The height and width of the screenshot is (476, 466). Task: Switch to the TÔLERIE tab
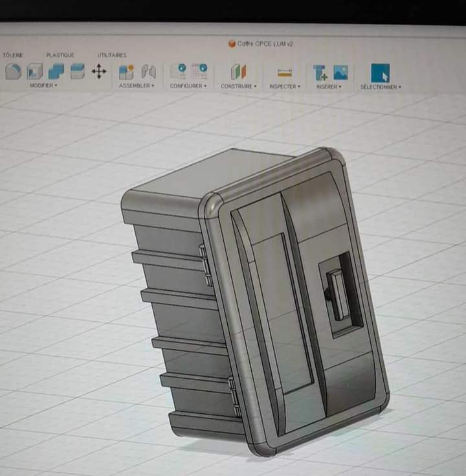[x=12, y=55]
